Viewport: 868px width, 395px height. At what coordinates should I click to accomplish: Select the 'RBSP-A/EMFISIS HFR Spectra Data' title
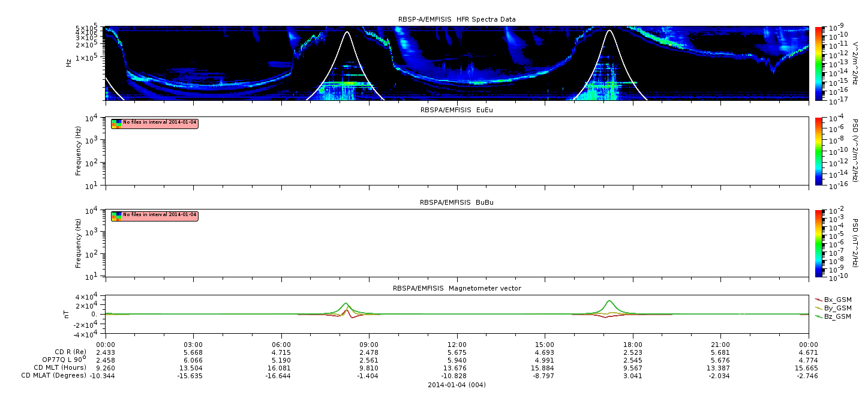456,20
